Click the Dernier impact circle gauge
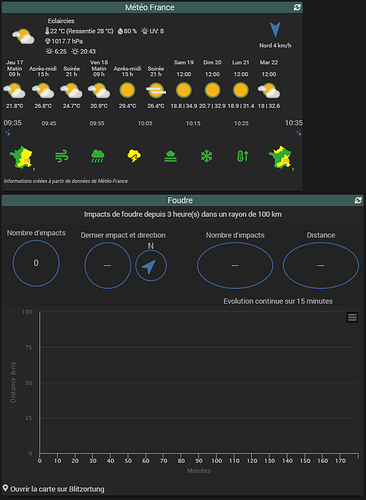Viewport: 366px width, 500px height. (107, 265)
